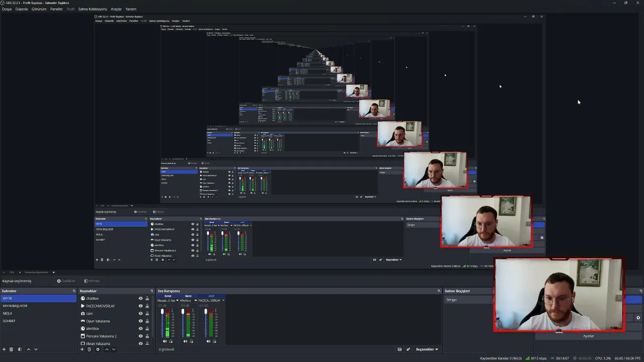Undock the Kaynaklar panel
Image resolution: width=644 pixels, height=362 pixels.
152,291
